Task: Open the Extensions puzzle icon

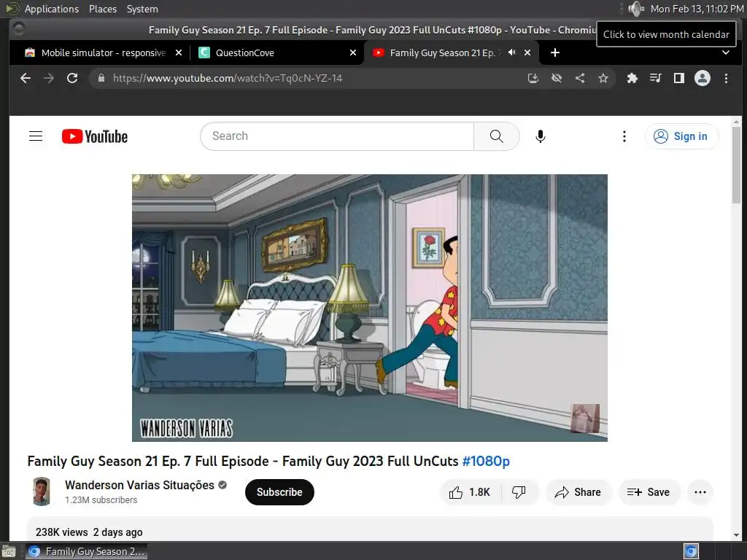Action: (x=632, y=78)
